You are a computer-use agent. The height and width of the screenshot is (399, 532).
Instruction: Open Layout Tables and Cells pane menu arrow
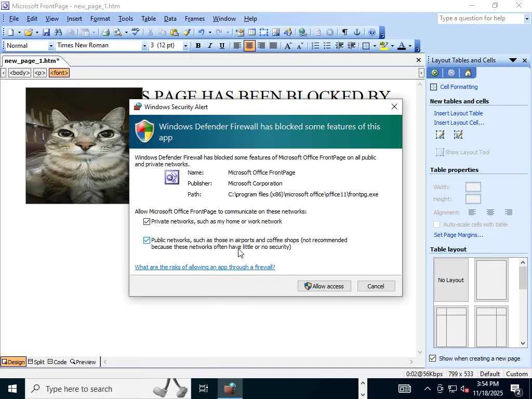click(x=513, y=60)
